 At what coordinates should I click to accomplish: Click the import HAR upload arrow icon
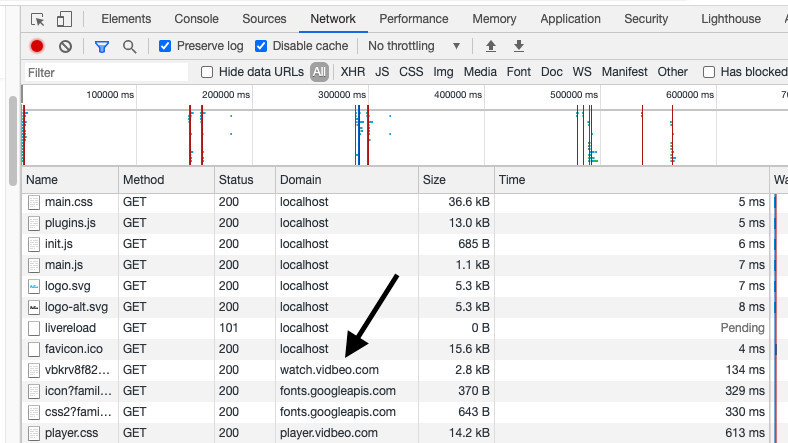coord(491,46)
